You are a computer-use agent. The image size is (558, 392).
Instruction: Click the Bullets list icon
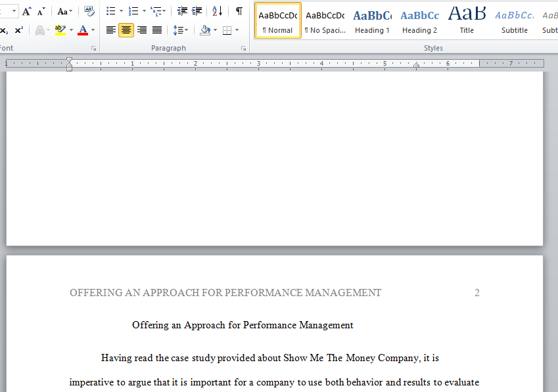110,11
